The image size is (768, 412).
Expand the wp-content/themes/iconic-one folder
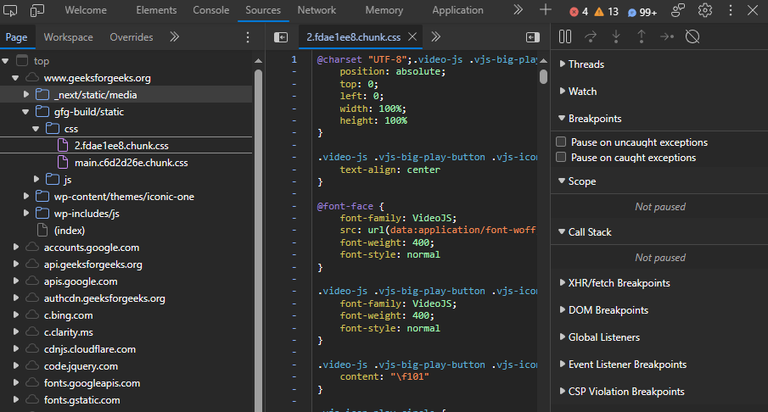coord(27,196)
